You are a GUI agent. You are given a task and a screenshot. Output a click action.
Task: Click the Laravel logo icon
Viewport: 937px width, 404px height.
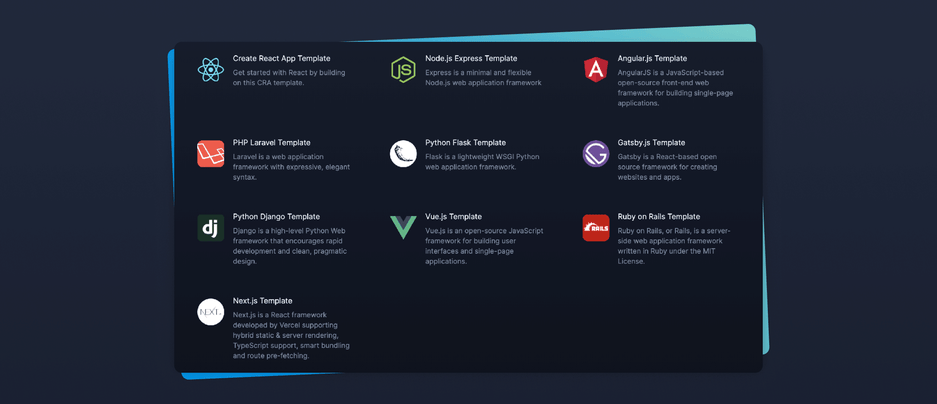coord(210,154)
